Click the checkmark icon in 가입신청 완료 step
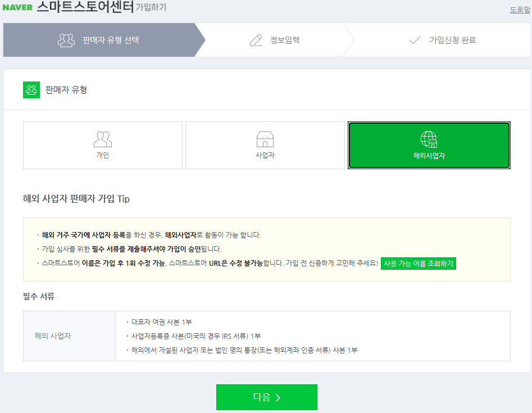The image size is (532, 413). (x=415, y=40)
